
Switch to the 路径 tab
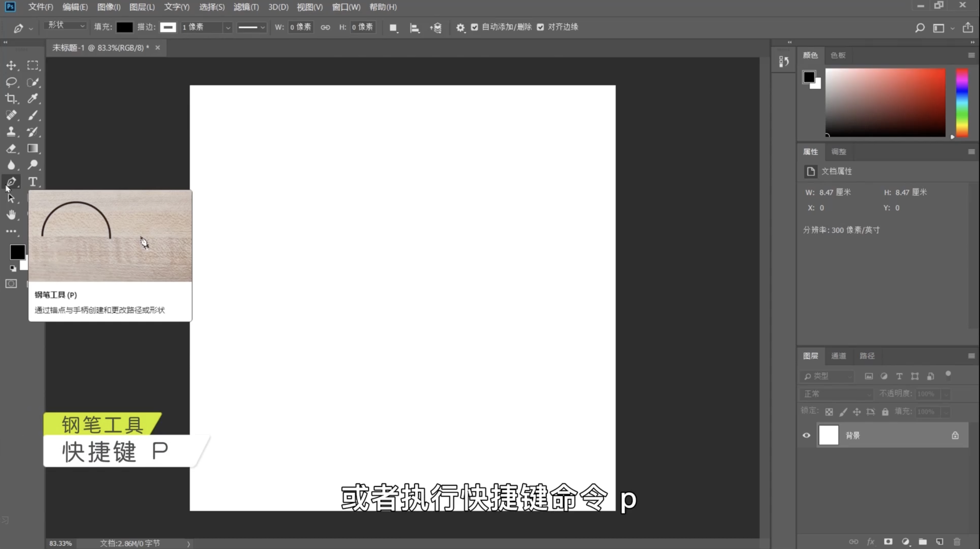pyautogui.click(x=867, y=356)
